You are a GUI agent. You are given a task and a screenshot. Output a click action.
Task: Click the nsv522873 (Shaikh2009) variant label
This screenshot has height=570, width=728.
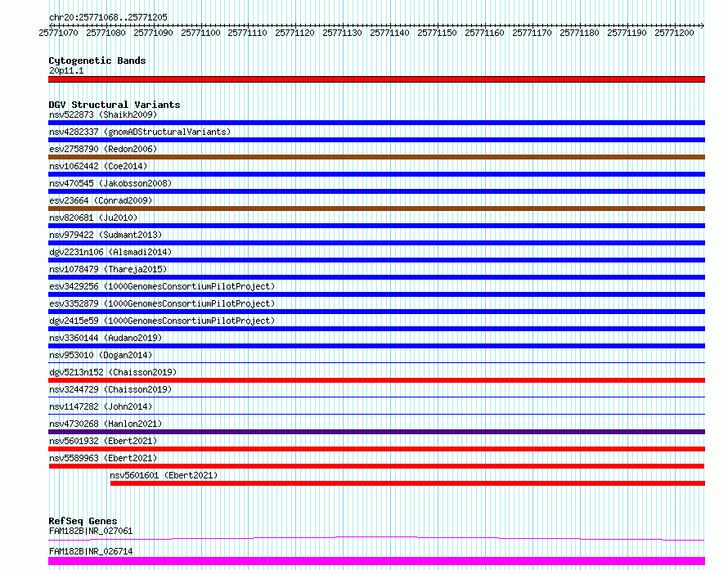point(103,114)
